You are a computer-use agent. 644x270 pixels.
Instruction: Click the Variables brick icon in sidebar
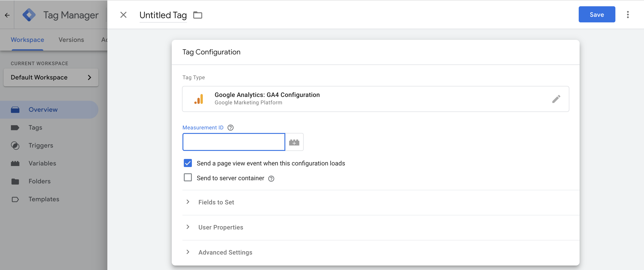15,163
